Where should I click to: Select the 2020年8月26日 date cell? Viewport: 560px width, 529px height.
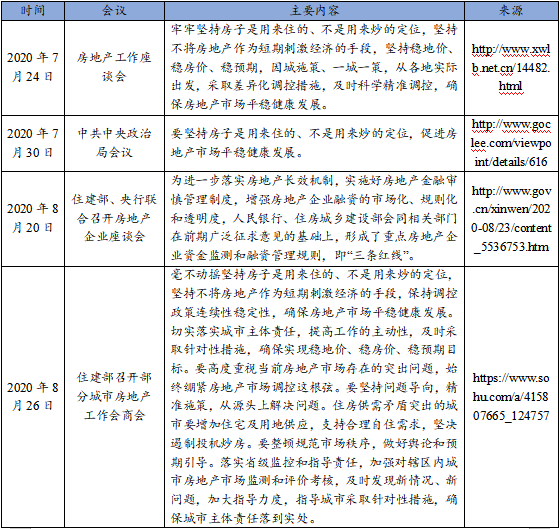pos(32,397)
